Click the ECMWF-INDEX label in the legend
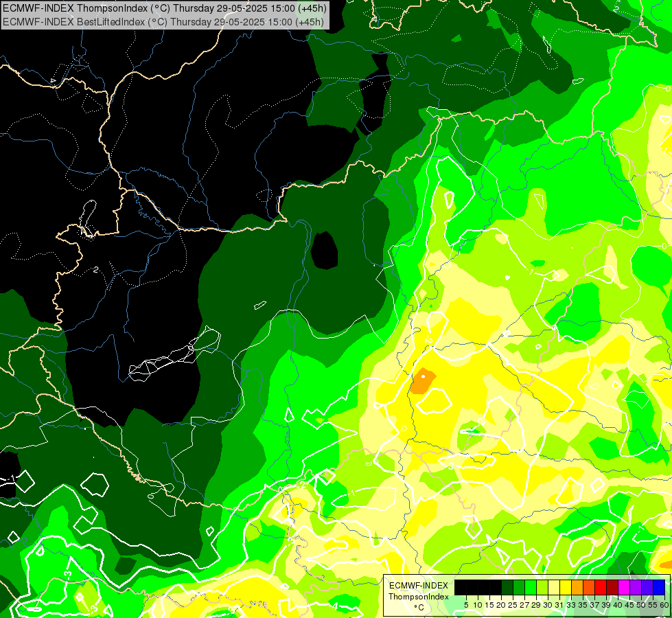The width and height of the screenshot is (672, 618). pos(419,586)
